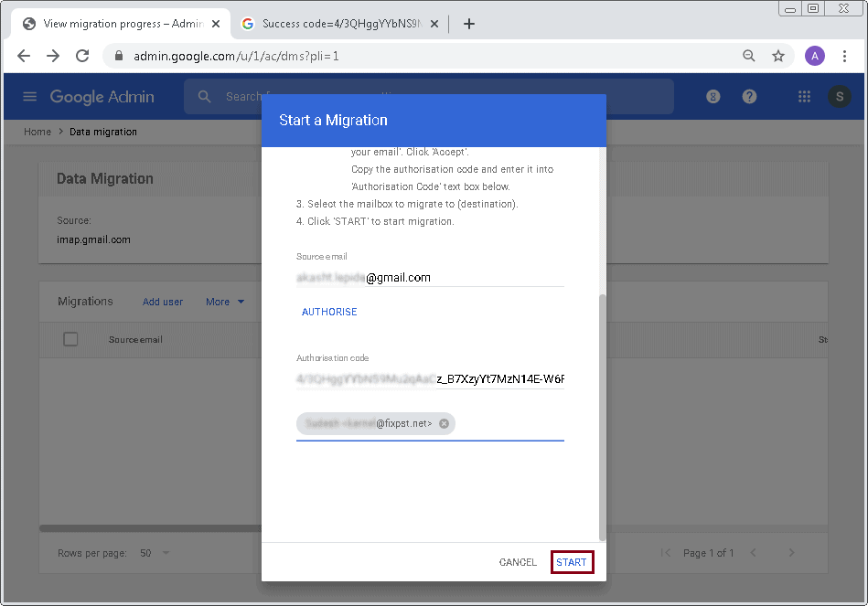Click the Start a Migration dialog title
The image size is (868, 606).
pos(333,120)
